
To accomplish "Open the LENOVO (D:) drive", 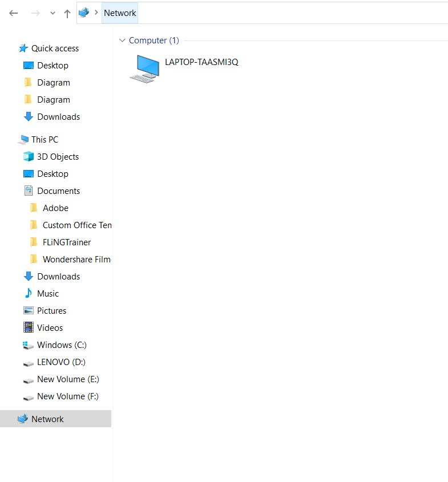I will tap(61, 362).
